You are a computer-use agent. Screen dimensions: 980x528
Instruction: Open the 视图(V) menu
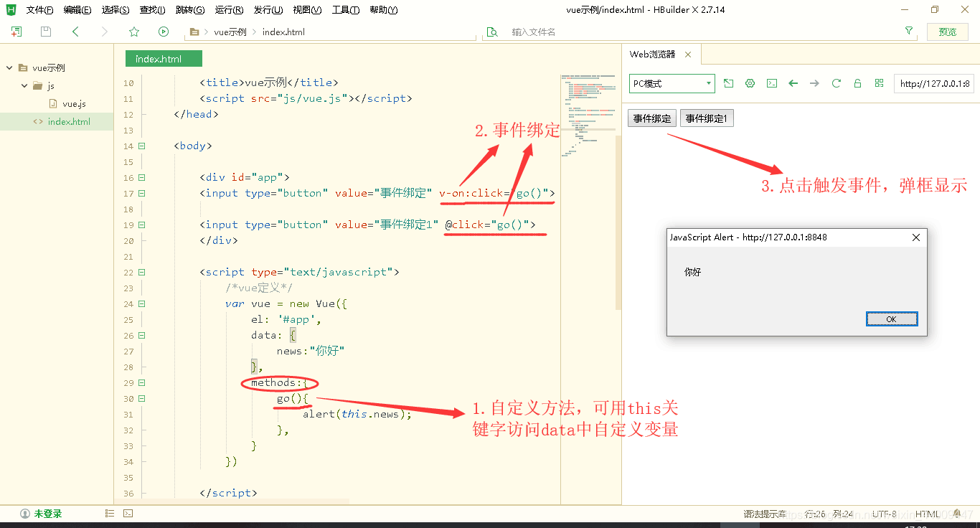tap(307, 10)
